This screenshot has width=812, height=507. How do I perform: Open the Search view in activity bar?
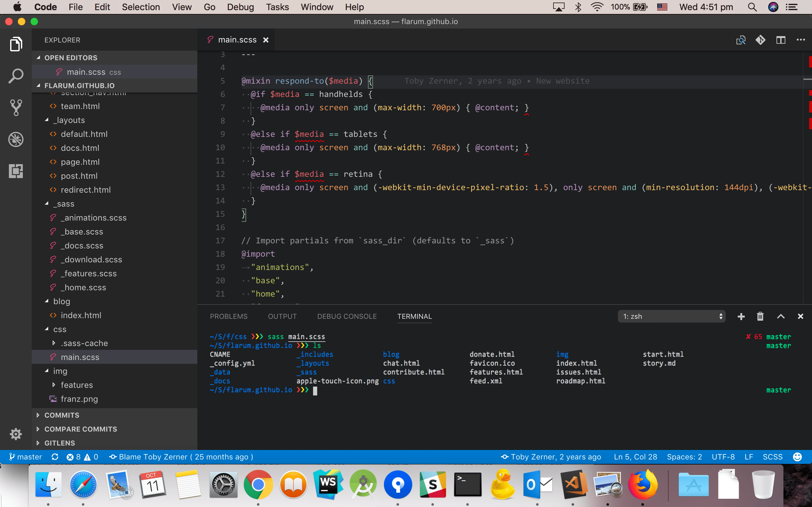click(x=16, y=76)
